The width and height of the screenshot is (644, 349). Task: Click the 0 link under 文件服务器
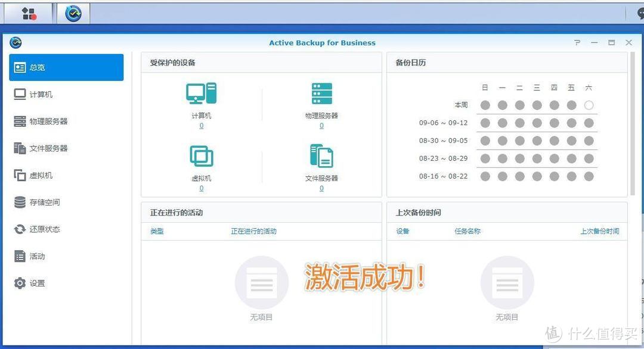point(321,188)
